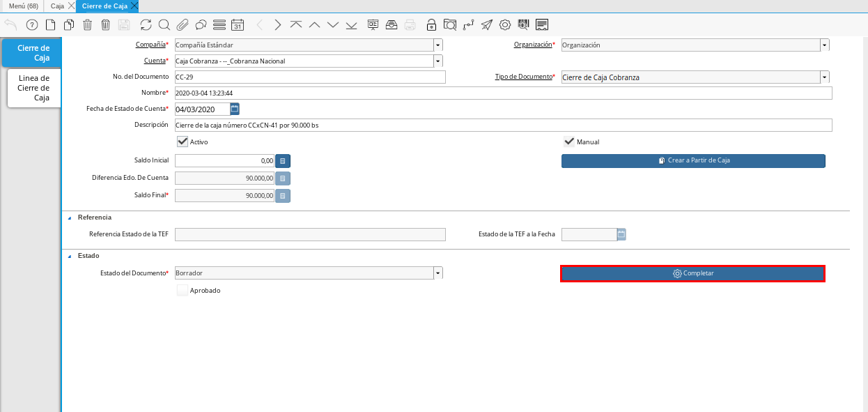Expand the Cuenta dropdown arrow
This screenshot has height=412, width=868.
coord(438,61)
